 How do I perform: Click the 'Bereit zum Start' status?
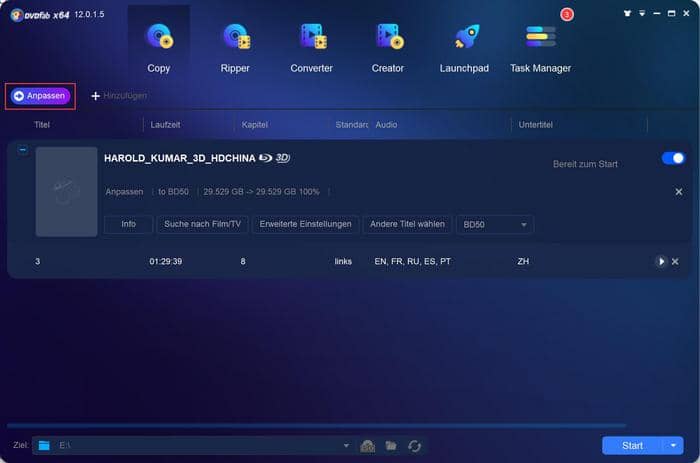[x=585, y=164]
